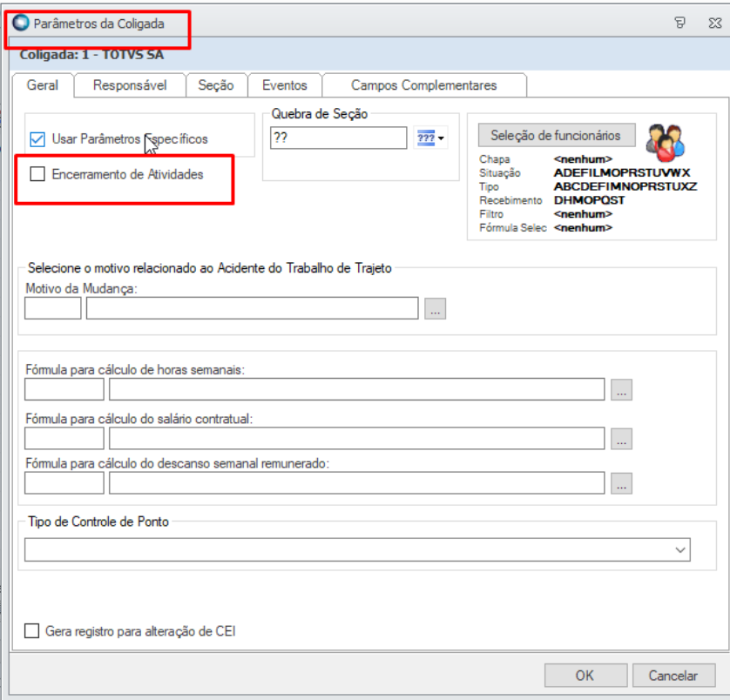This screenshot has width=730, height=700.
Task: Toggle Usar Parâmetros Específicos checkbox
Action: (x=37, y=139)
